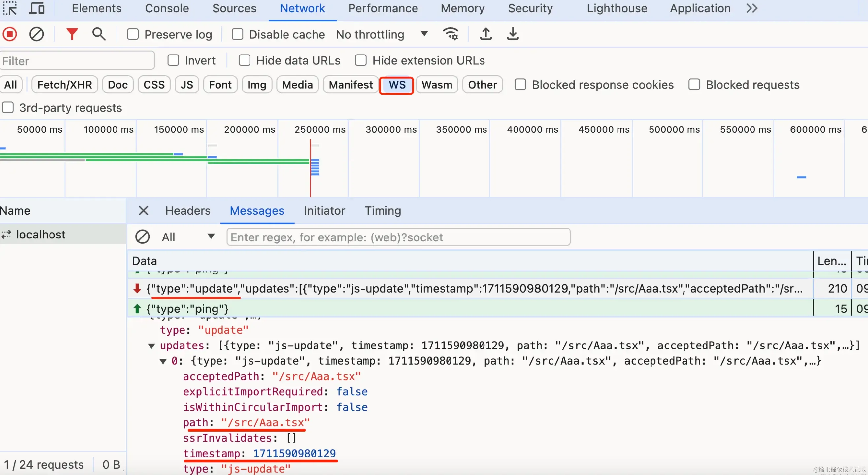Screen dimensions: 868x475
Task: Activate the inspect element picker icon
Action: (x=10, y=8)
